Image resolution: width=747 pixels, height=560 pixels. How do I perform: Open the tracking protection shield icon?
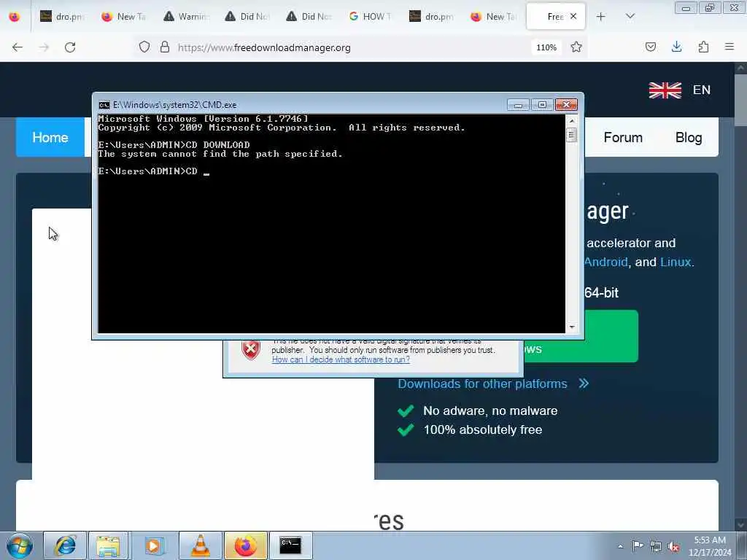pos(144,47)
